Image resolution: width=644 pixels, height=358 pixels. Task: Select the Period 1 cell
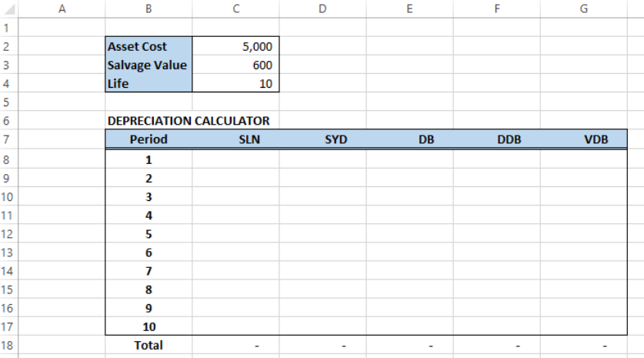pos(148,160)
